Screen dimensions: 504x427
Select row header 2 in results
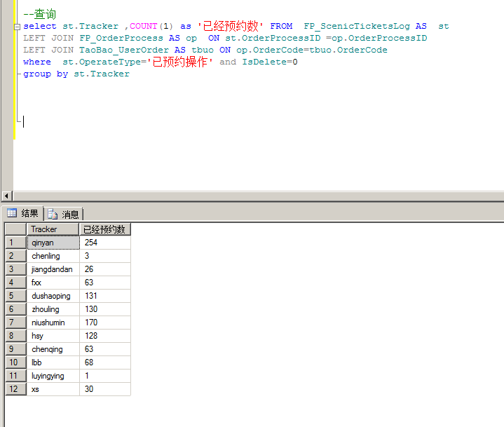[15, 256]
